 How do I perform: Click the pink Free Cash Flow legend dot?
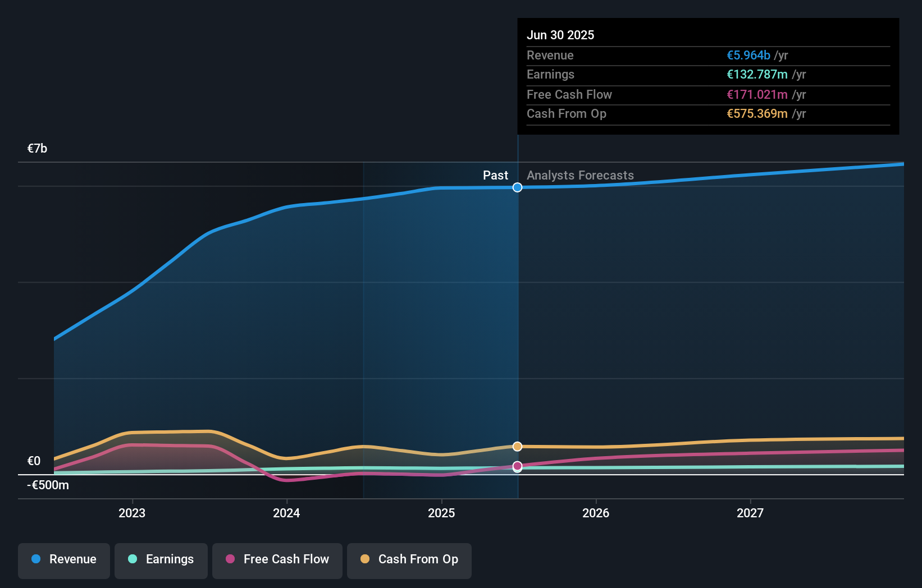(229, 559)
